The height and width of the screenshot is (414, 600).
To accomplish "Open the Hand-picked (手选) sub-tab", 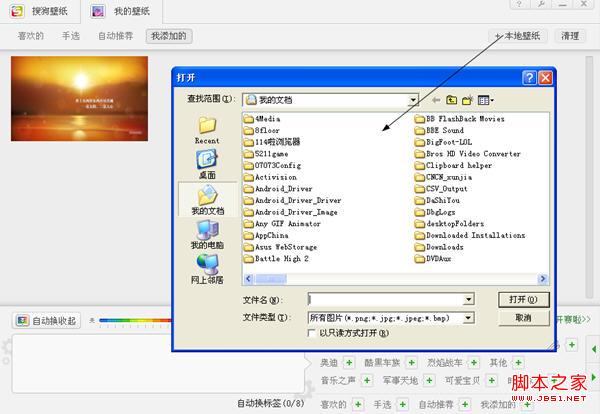I will point(71,36).
